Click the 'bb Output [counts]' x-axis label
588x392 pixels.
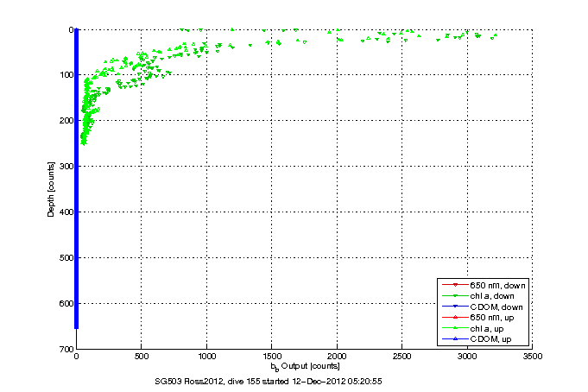point(306,366)
